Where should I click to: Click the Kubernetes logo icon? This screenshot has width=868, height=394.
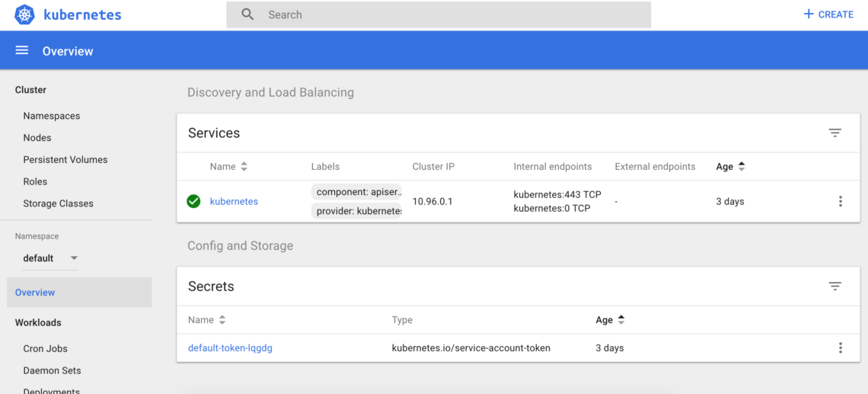tap(25, 14)
